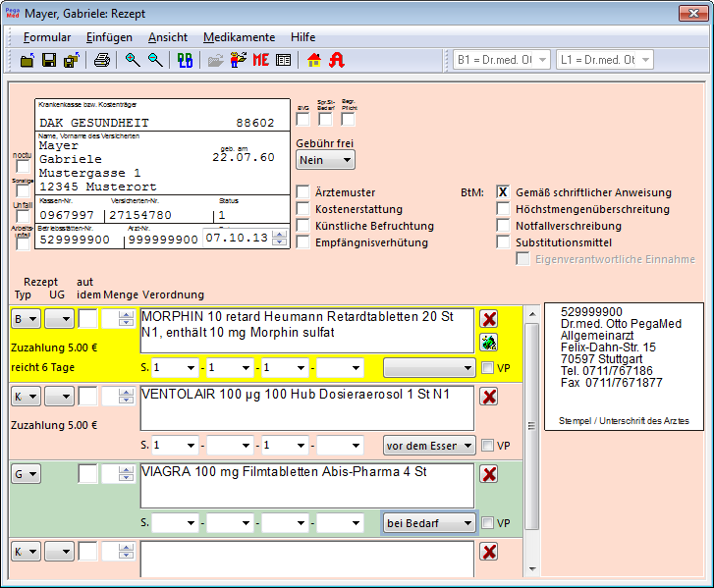Tick the Notfallverschreibung checkbox
Viewport: 714px width, 588px height.
coord(503,226)
